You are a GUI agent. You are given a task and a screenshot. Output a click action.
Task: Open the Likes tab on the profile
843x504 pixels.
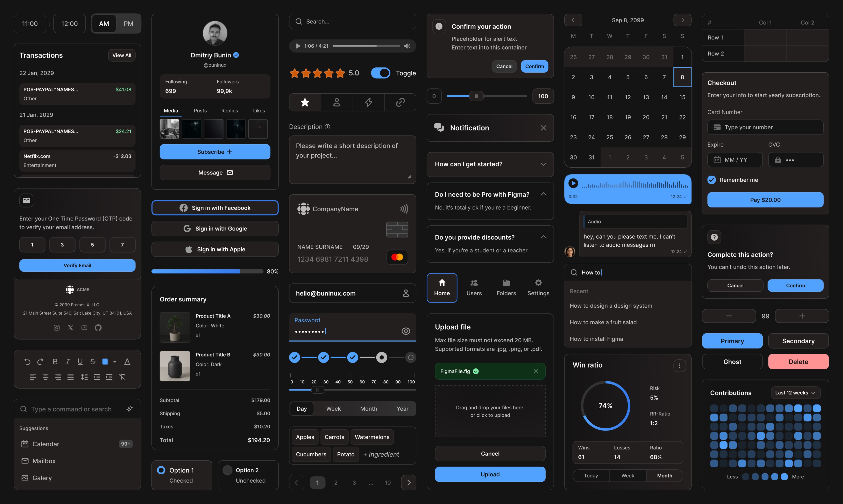pos(259,111)
